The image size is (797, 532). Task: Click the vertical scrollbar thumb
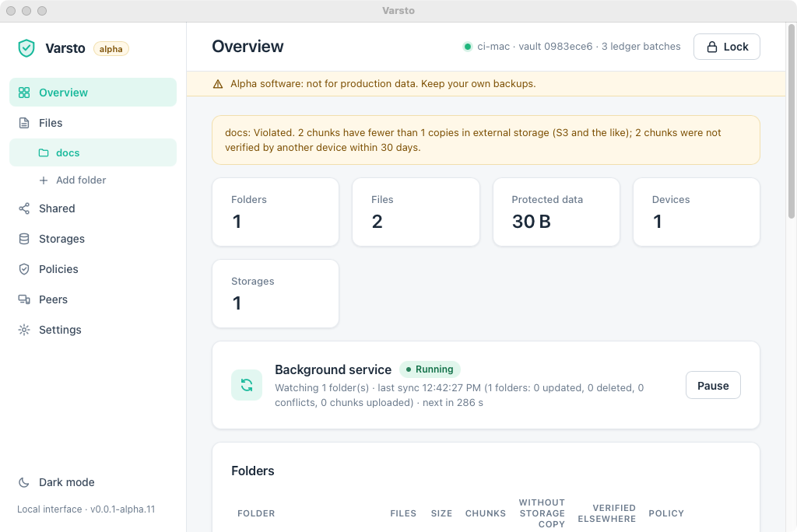click(x=792, y=122)
